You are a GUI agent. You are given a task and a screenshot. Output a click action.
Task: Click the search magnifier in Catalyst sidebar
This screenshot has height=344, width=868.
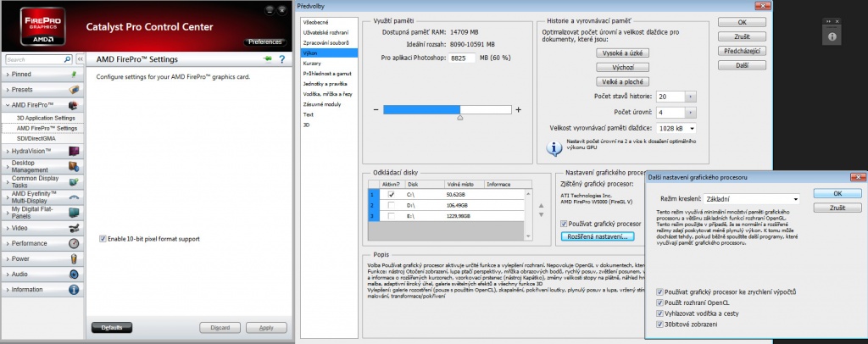(68, 59)
